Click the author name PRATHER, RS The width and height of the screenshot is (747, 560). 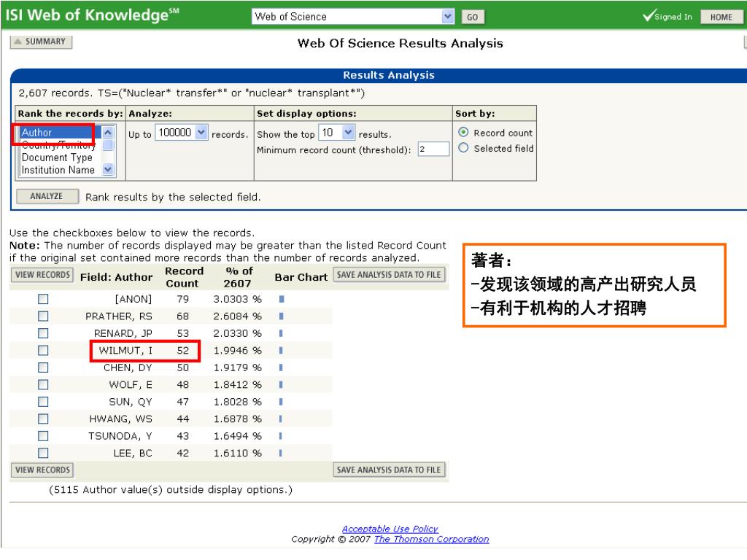pos(119,316)
